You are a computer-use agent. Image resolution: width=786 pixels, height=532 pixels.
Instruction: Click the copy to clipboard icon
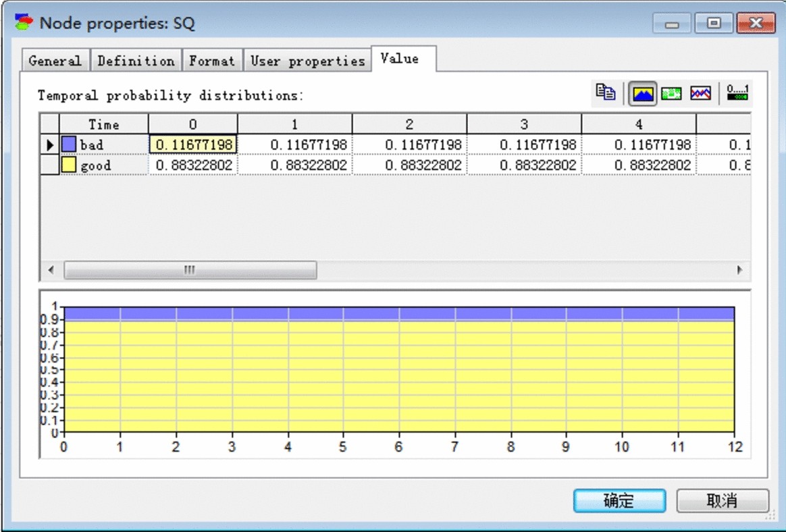606,93
